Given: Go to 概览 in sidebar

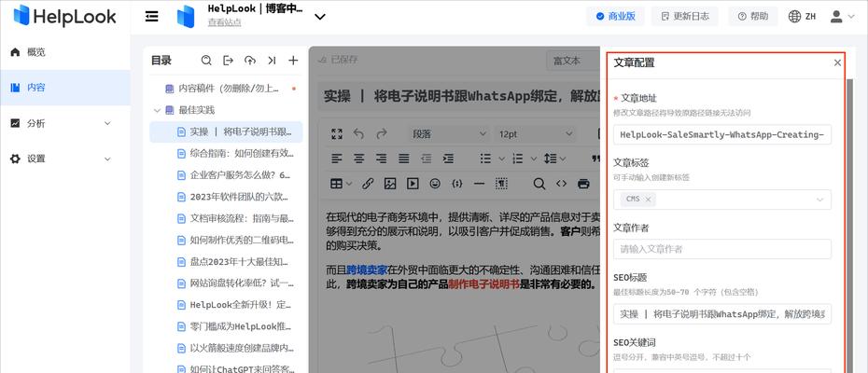Looking at the screenshot, I should pyautogui.click(x=64, y=52).
